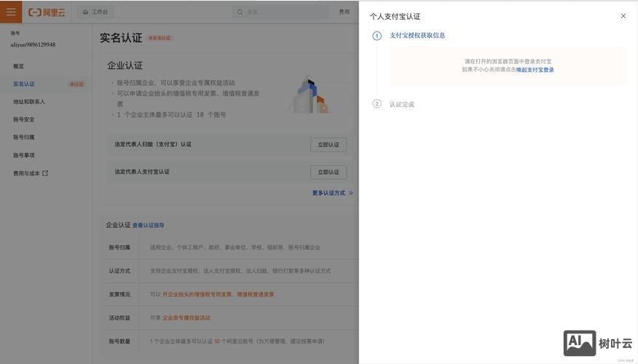Viewport: 638px width, 364px height.
Task: Select 认证完成 step title
Action: (401, 105)
